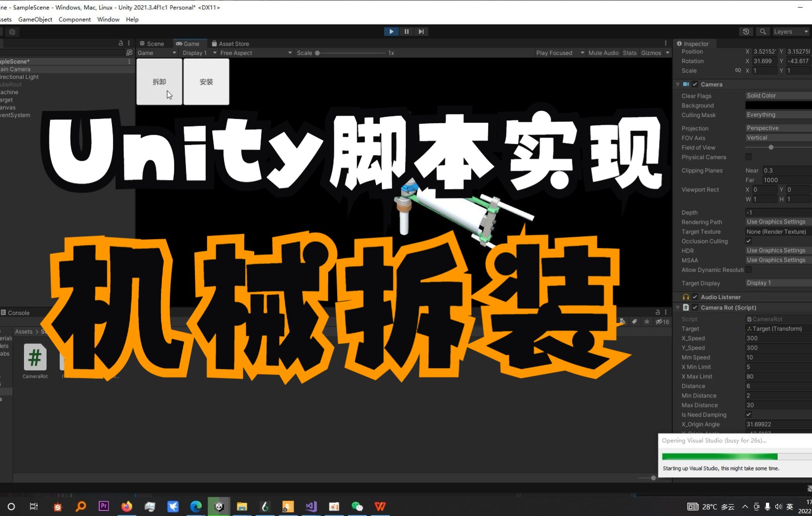Open the Layers dropdown in the toolbar

pos(791,32)
